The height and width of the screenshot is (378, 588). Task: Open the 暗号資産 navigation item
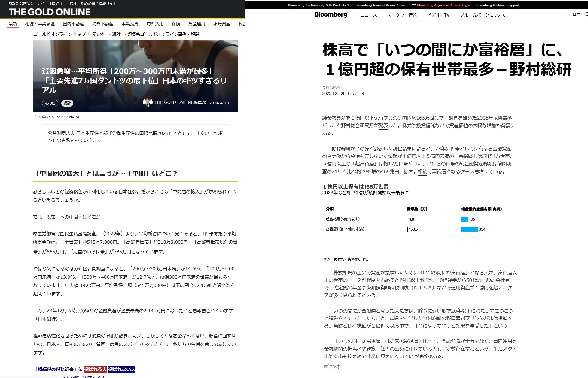pyautogui.click(x=222, y=24)
